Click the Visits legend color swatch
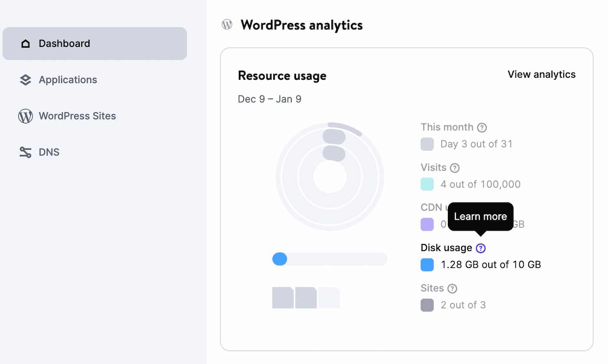Viewport: 608px width, 364px height. [427, 184]
